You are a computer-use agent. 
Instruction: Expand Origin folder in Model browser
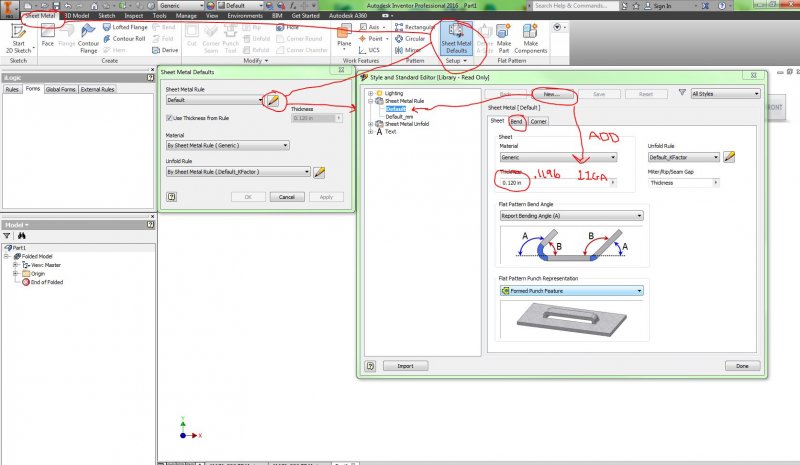coord(15,274)
